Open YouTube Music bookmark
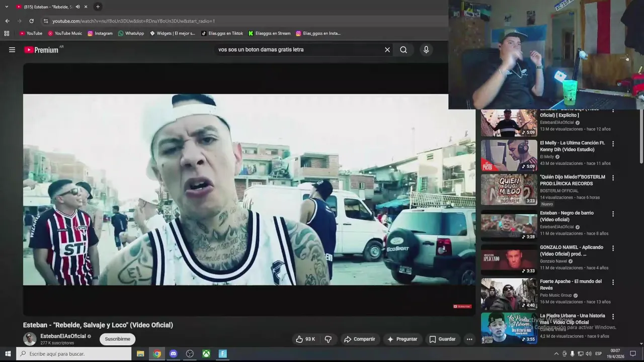 point(65,33)
